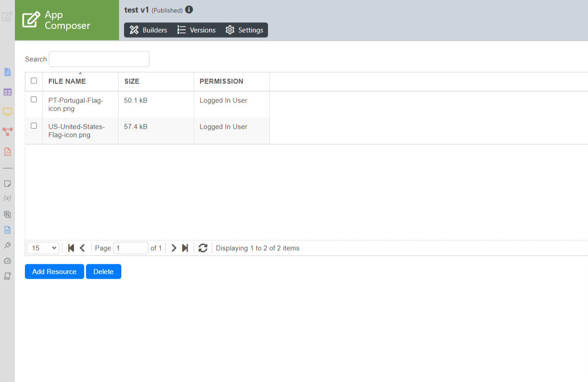The width and height of the screenshot is (588, 382).
Task: Go to the previous page of resources
Action: (x=82, y=248)
